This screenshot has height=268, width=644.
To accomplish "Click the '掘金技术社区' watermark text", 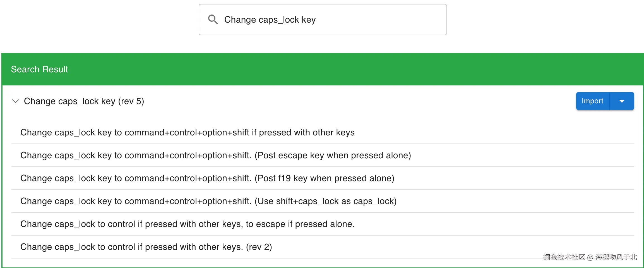I will coord(564,257).
